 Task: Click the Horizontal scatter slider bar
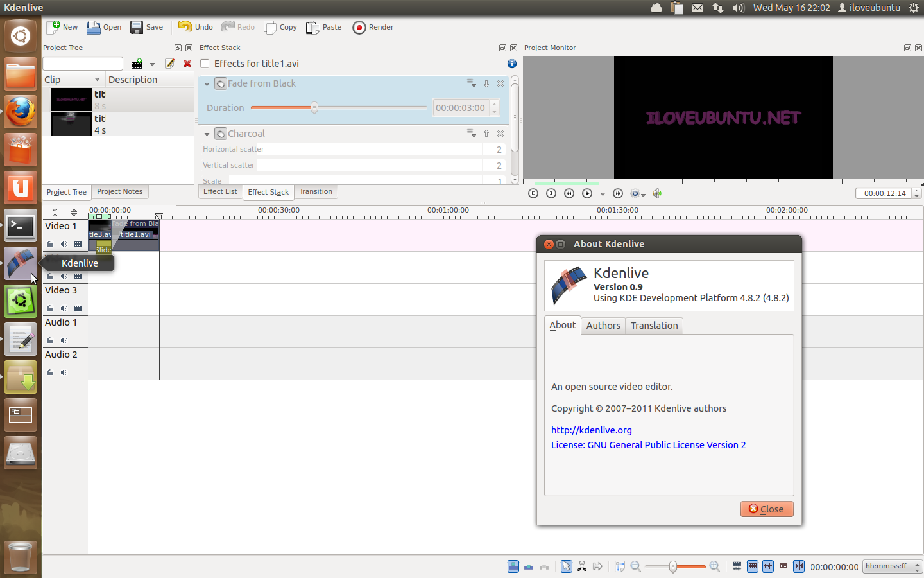tap(370, 149)
